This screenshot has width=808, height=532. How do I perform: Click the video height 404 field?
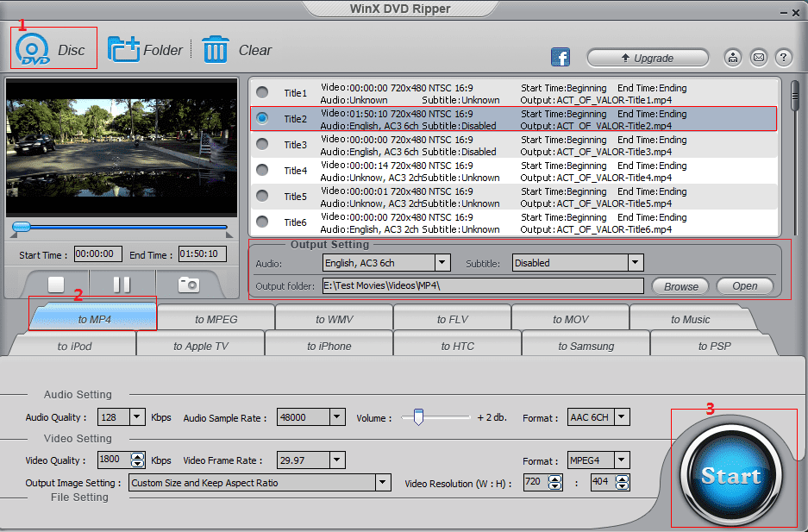(x=603, y=482)
